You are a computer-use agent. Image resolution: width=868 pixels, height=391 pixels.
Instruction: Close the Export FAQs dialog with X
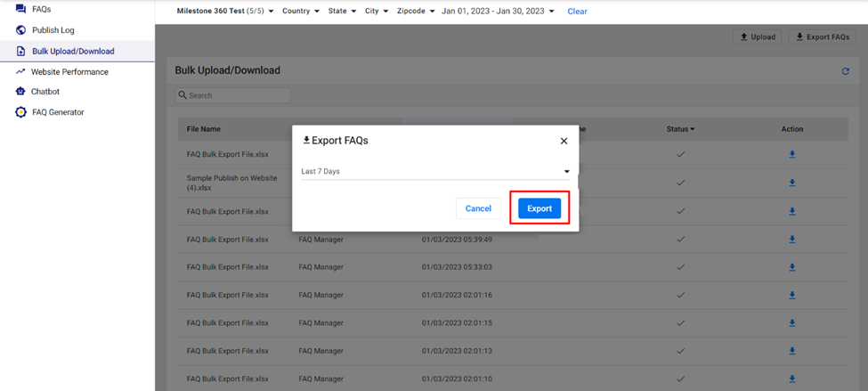pos(564,142)
